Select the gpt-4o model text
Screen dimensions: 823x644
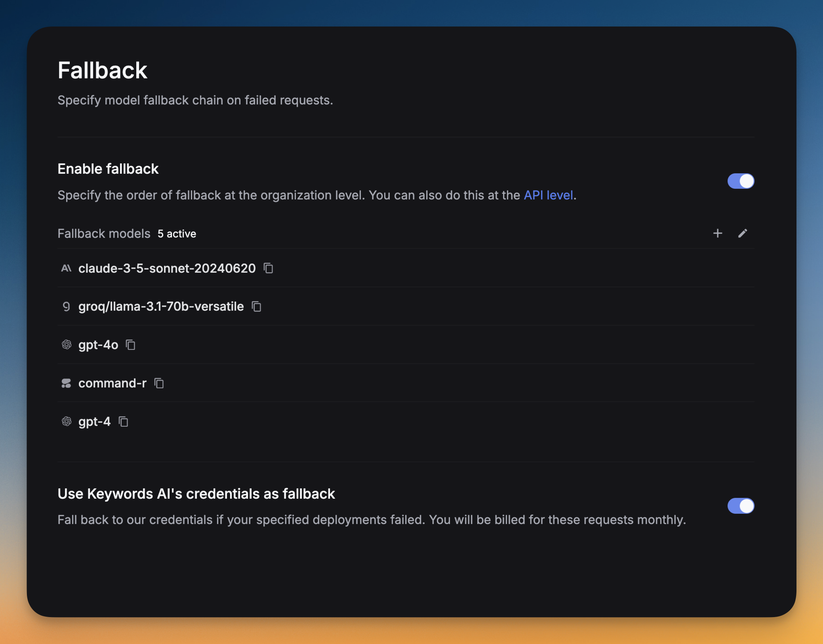(x=98, y=345)
